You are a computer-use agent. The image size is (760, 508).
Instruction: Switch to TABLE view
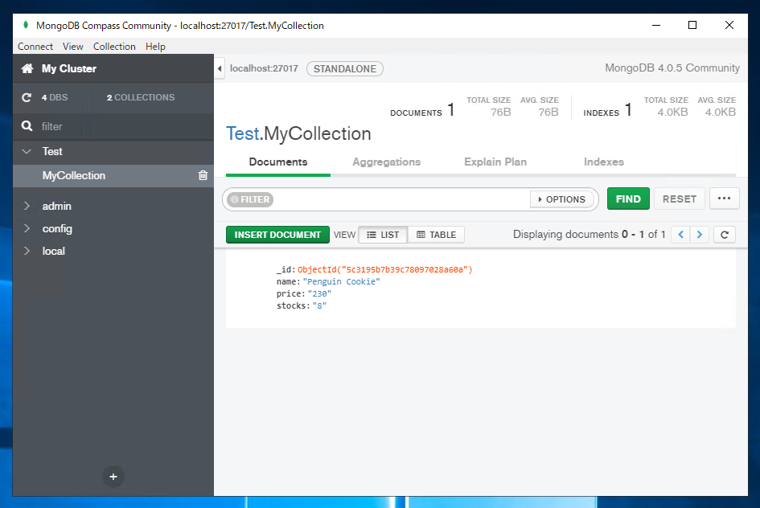pos(436,235)
